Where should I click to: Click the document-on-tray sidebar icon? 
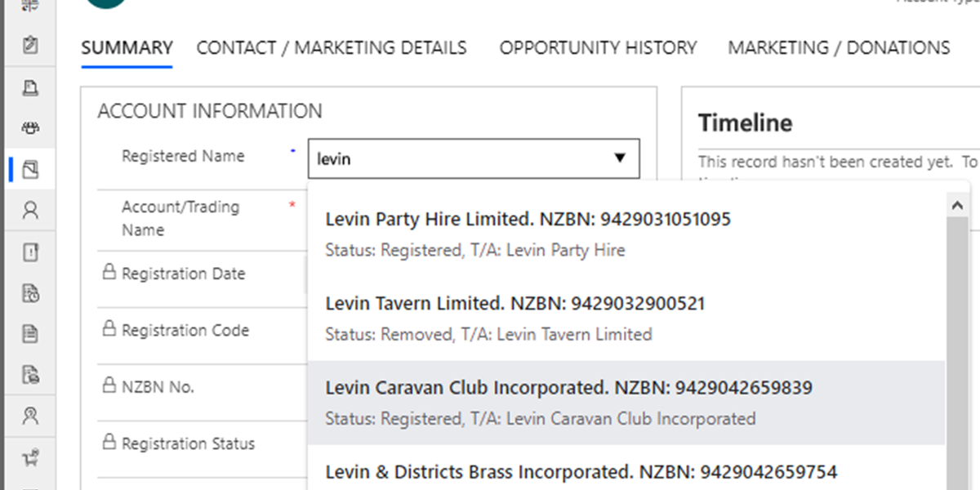point(30,87)
